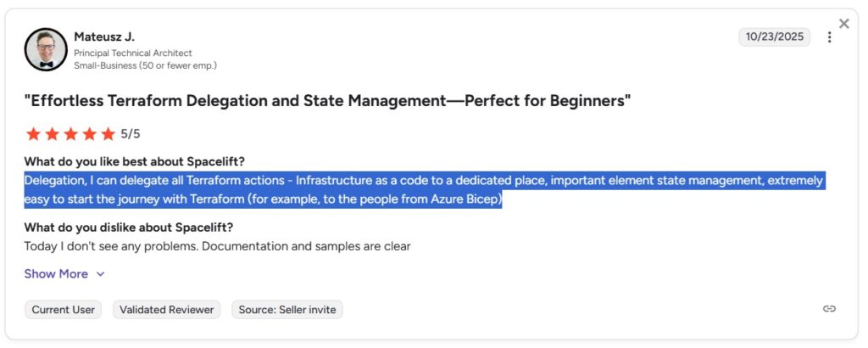This screenshot has height=348, width=868.
Task: Click the 5/5 rating score
Action: coord(131,134)
